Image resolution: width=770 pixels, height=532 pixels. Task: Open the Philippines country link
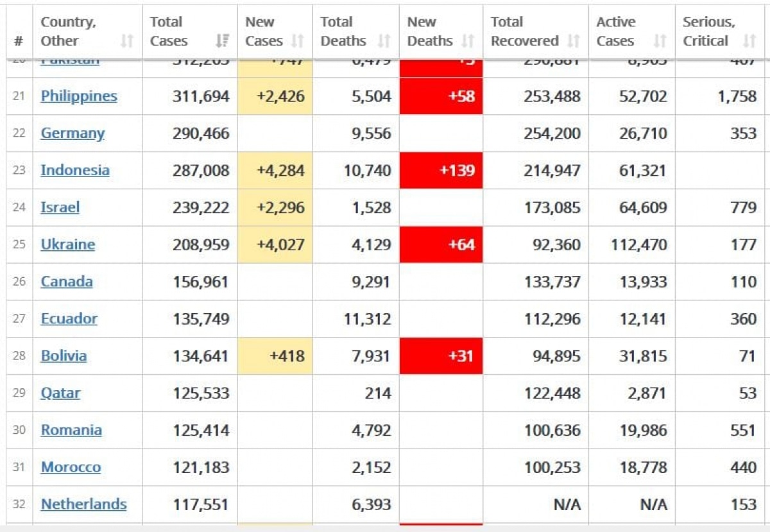[79, 96]
